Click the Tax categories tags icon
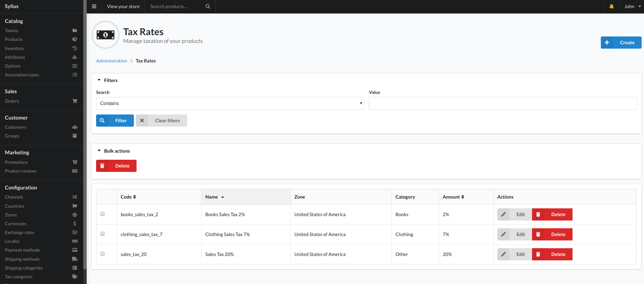The width and height of the screenshot is (644, 284). pyautogui.click(x=75, y=277)
